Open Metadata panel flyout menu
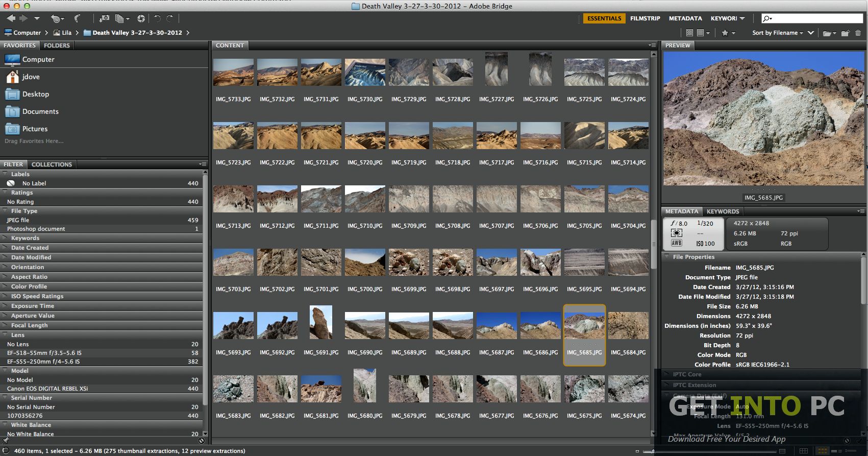The image size is (868, 456). tap(861, 211)
